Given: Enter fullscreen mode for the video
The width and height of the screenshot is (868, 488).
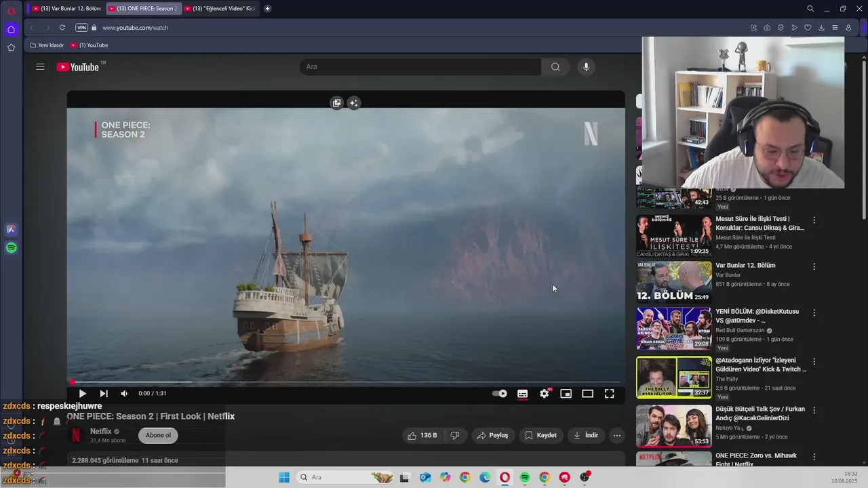Looking at the screenshot, I should pos(610,394).
